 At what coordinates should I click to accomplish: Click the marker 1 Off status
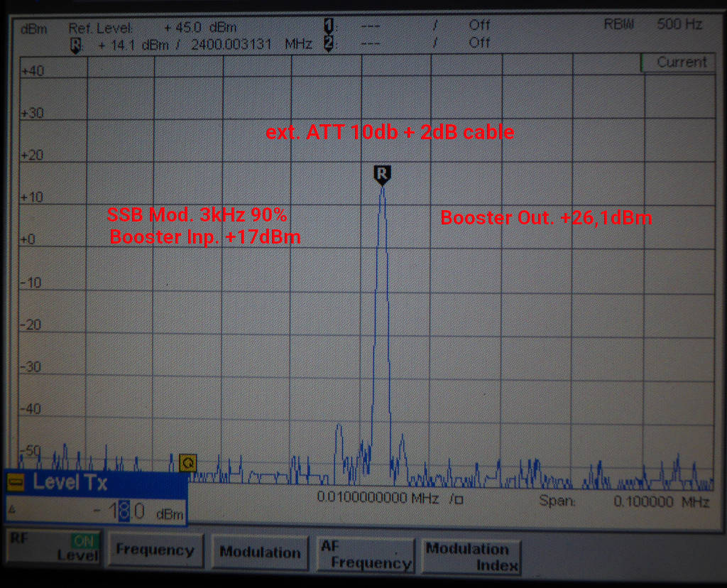(479, 25)
